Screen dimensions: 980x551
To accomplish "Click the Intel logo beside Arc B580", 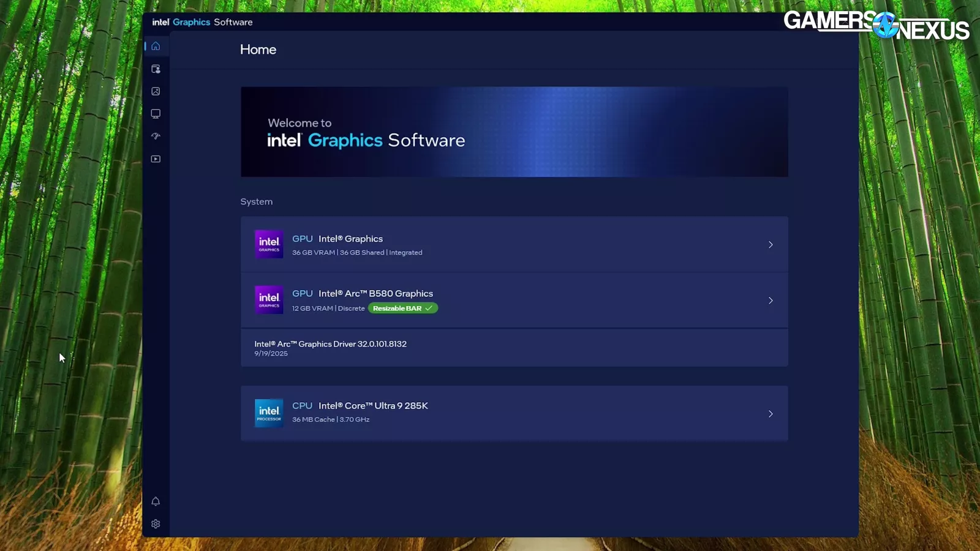I will coord(269,300).
